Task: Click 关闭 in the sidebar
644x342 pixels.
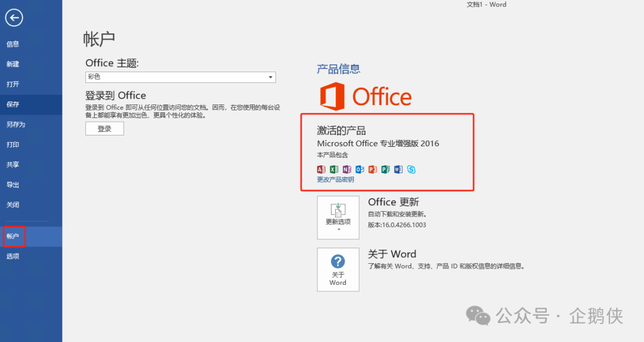Action: click(x=31, y=205)
